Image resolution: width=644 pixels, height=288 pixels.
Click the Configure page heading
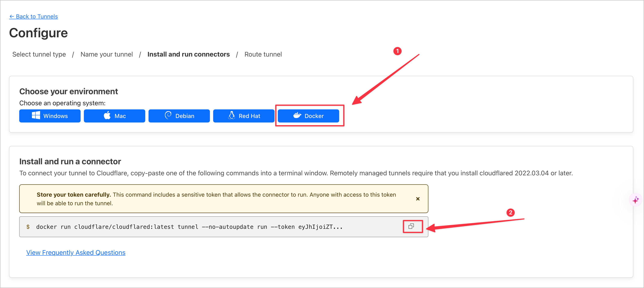point(38,33)
